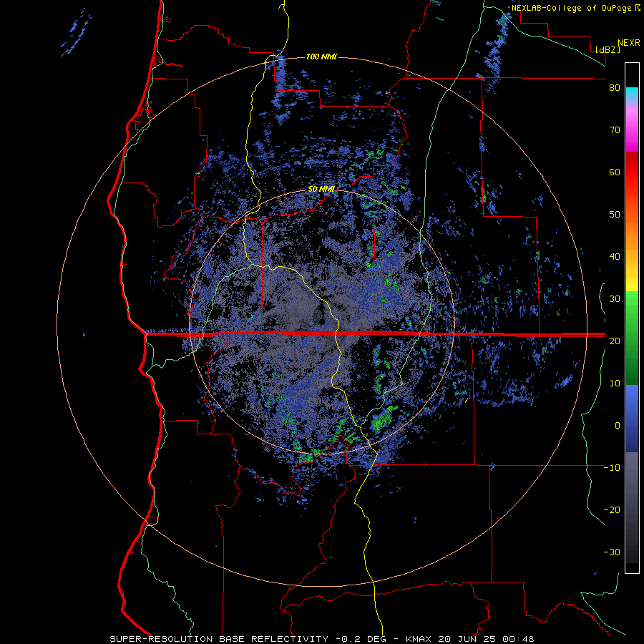Click the "NEXLAB-College of DuPage" header text
The width and height of the screenshot is (644, 644).
tap(572, 8)
